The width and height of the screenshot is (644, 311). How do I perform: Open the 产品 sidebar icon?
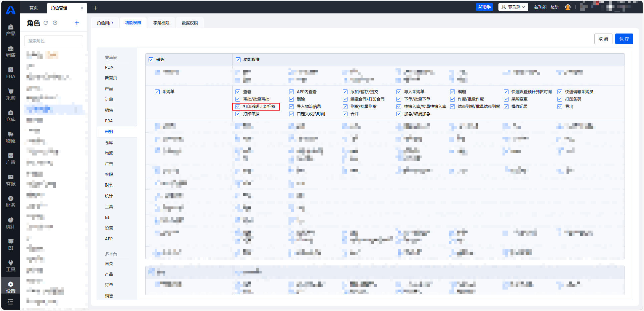[11, 30]
